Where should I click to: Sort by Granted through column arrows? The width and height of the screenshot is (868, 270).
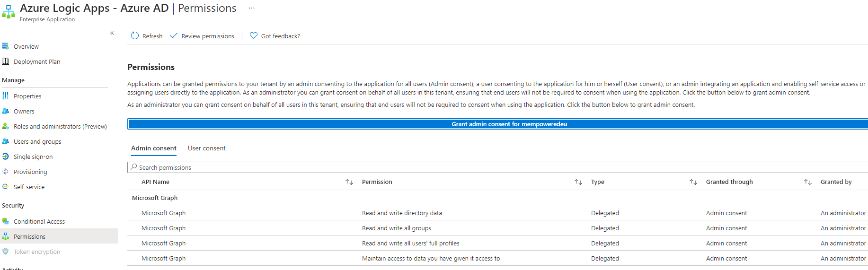point(808,182)
